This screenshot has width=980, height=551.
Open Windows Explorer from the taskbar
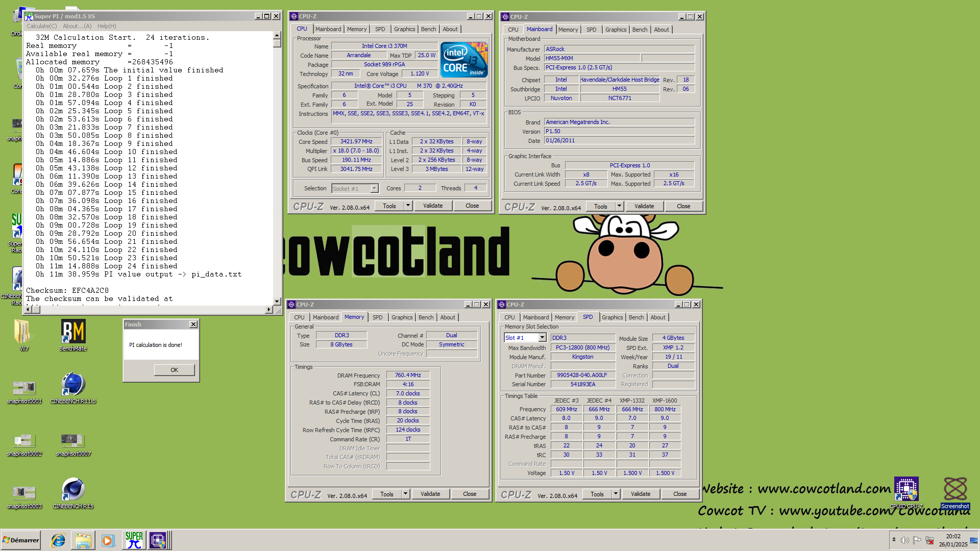point(83,540)
